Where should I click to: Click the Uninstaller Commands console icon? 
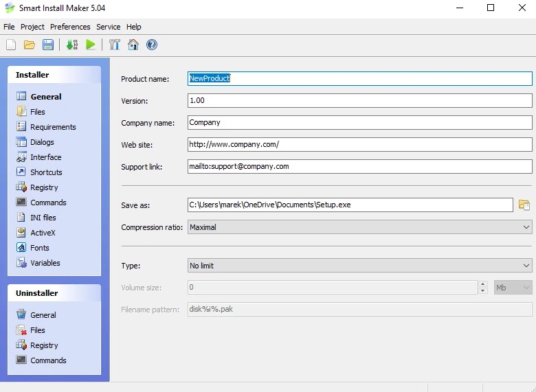21,360
